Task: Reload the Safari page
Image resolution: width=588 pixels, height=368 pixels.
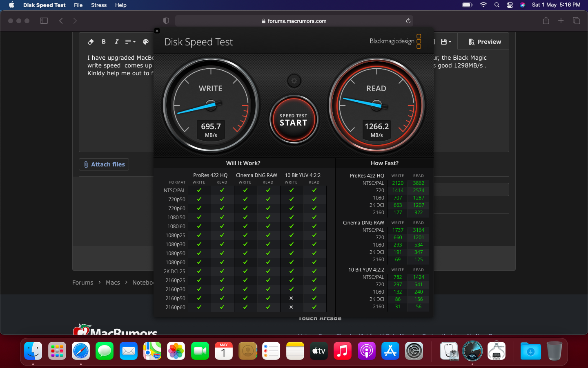Action: point(408,21)
